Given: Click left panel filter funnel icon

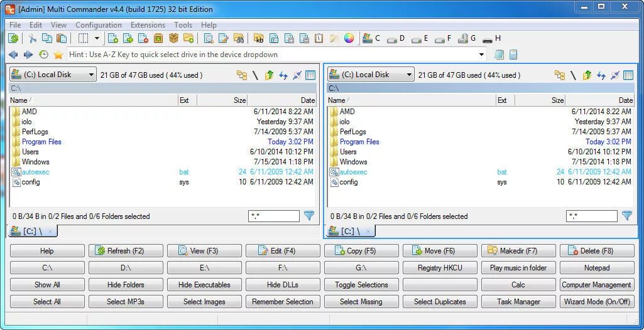Looking at the screenshot, I should pos(309,216).
